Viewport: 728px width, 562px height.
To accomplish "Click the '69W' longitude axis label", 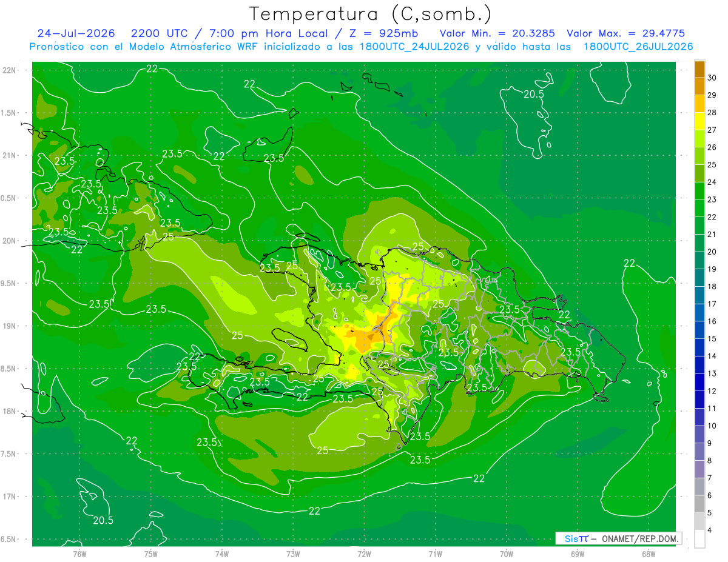I will [x=577, y=554].
